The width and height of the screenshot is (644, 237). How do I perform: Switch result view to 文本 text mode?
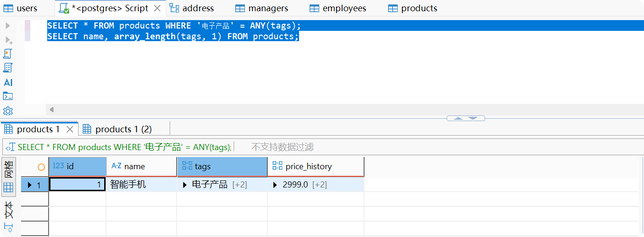(8, 210)
